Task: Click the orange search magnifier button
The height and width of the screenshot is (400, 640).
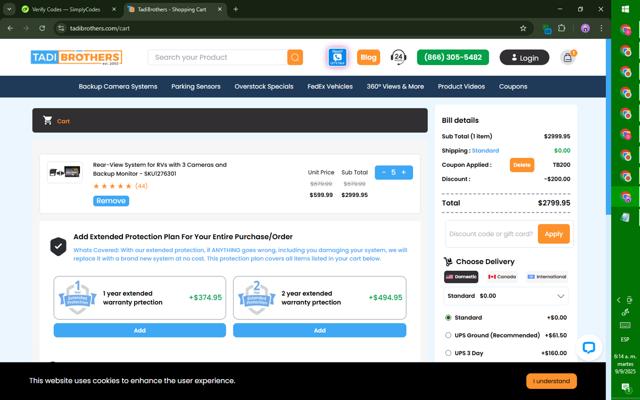Action: (x=295, y=58)
